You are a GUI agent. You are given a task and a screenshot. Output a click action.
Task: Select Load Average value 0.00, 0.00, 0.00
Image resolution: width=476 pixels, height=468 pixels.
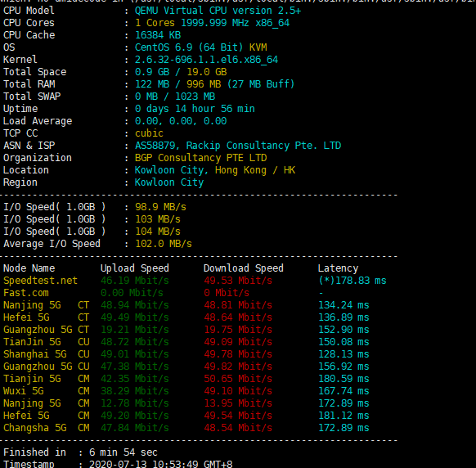coord(181,121)
